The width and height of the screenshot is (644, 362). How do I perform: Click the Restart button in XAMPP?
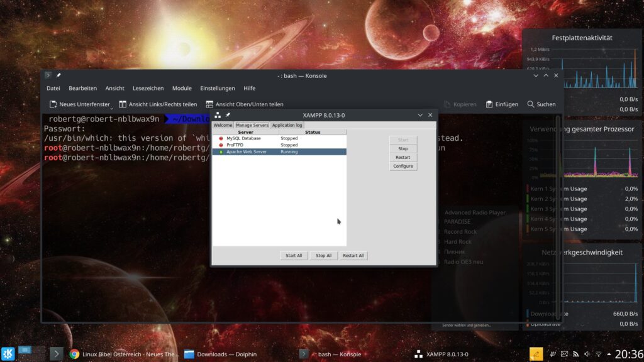[x=403, y=157]
